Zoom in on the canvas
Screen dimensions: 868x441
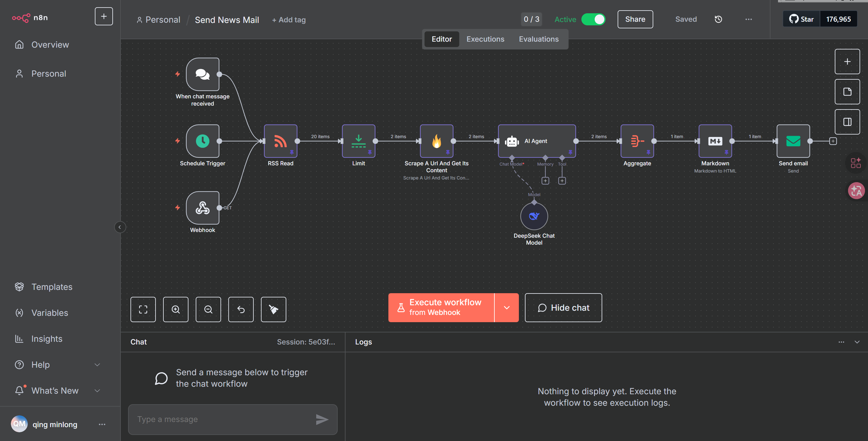point(175,309)
